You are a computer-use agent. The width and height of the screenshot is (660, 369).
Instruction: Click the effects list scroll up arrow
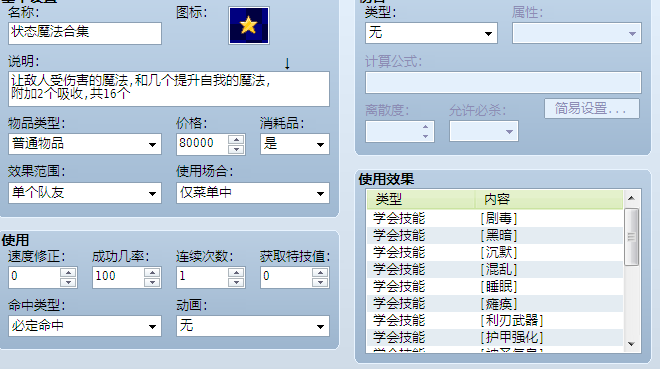631,198
